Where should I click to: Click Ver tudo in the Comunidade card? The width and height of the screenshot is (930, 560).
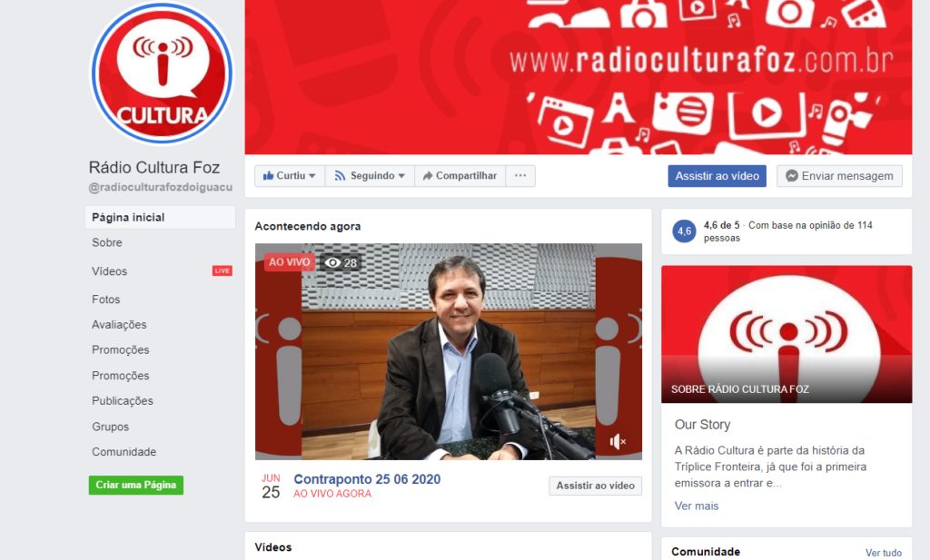pyautogui.click(x=883, y=553)
